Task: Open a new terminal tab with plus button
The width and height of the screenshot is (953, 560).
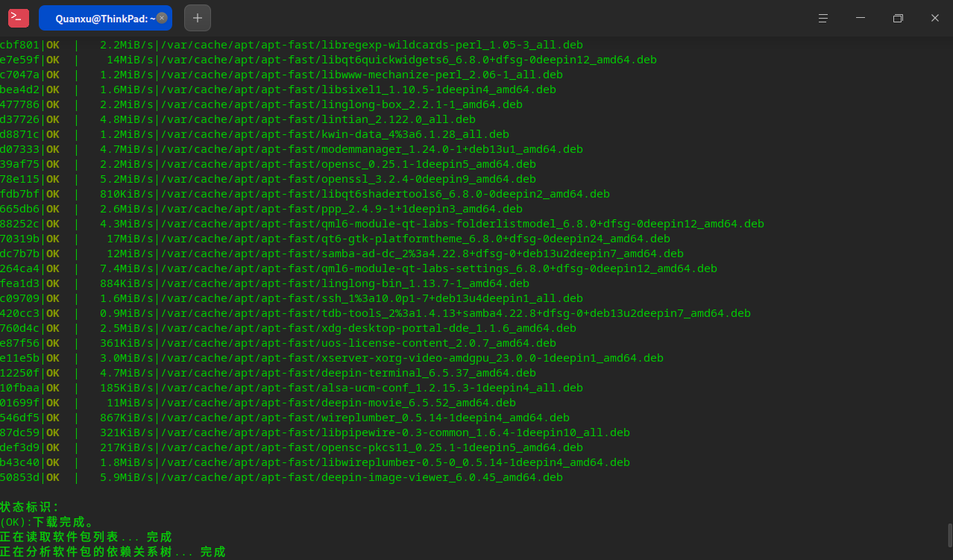Action: (x=198, y=18)
